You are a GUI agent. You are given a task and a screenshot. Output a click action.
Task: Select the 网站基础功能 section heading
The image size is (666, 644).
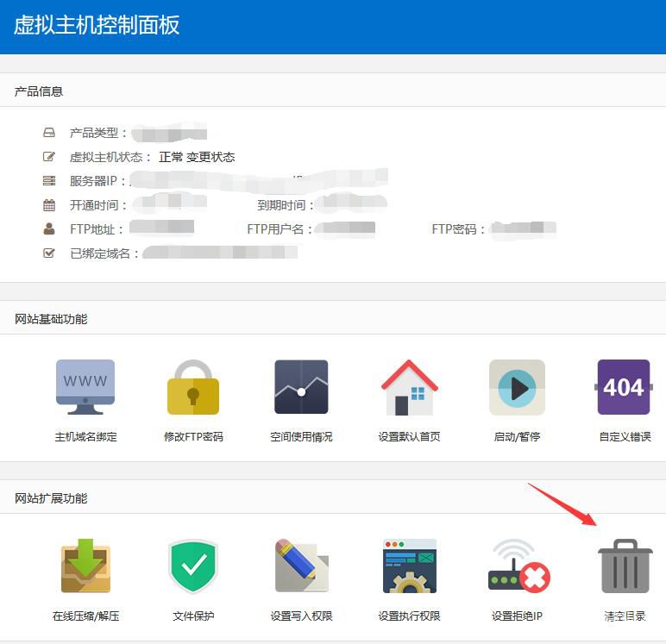coord(51,319)
